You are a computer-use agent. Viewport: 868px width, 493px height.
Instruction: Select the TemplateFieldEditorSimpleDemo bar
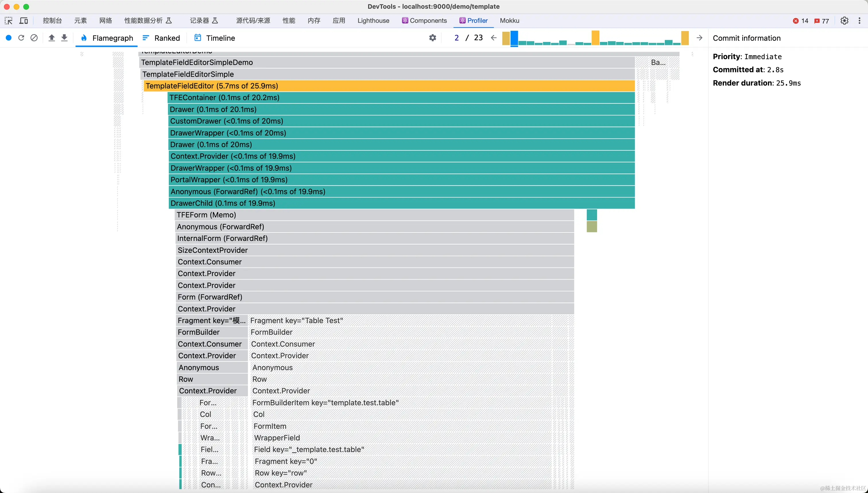(387, 62)
